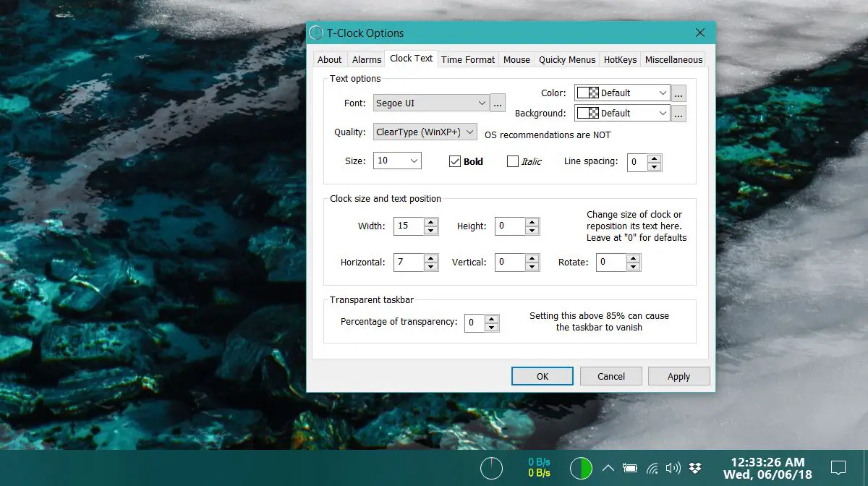Open the Action Center notification icon

[838, 468]
